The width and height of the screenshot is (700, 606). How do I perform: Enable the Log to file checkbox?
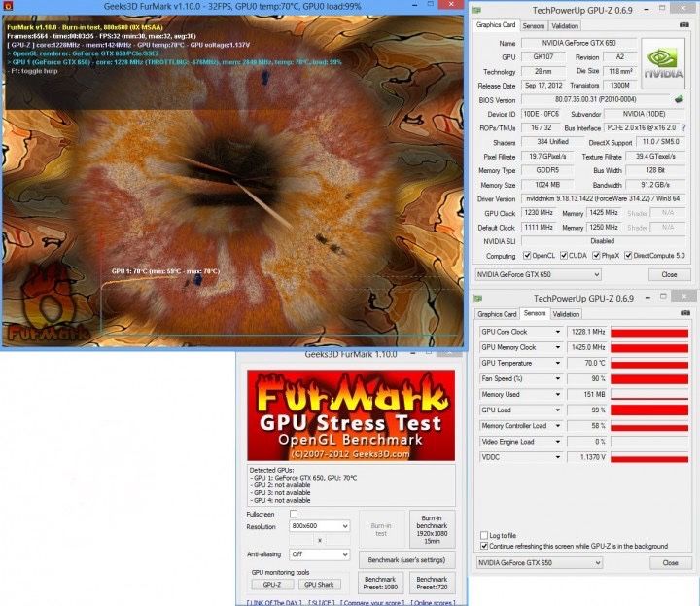coord(484,535)
